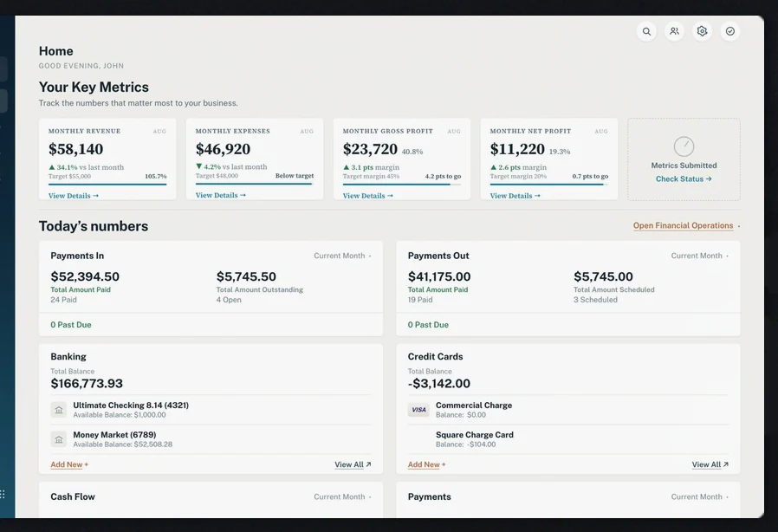Expand Payments In Current Month dropdown
This screenshot has width=778, height=532.
[342, 256]
